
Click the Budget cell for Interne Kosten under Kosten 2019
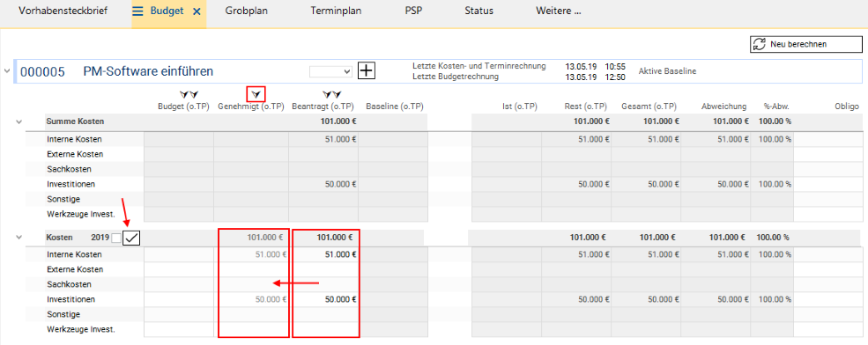[x=179, y=255]
